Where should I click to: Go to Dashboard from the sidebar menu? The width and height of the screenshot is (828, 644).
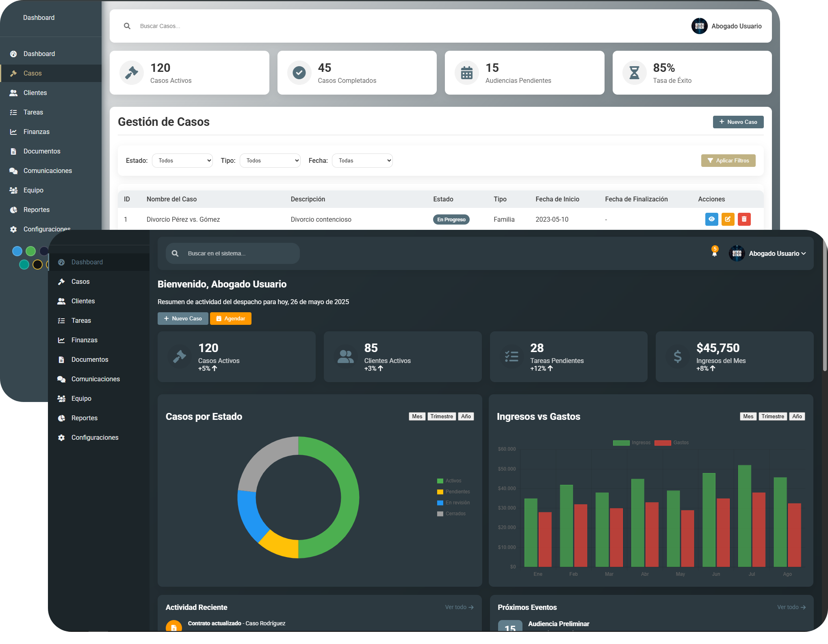(87, 262)
